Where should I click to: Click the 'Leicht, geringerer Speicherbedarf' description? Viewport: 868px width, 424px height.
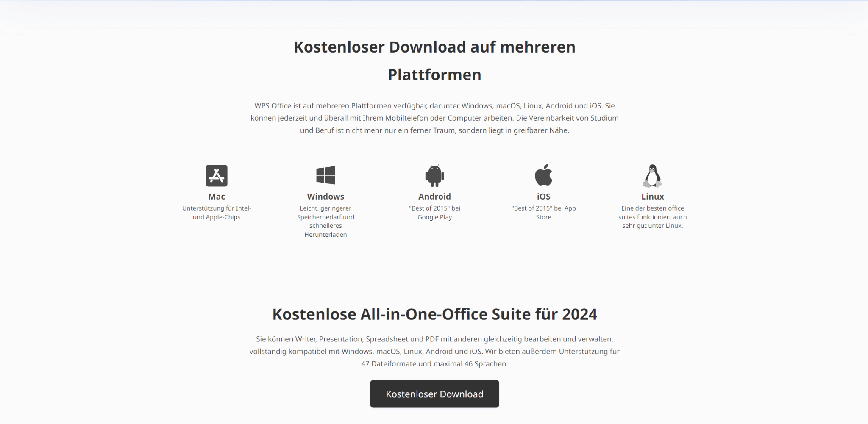(325, 222)
